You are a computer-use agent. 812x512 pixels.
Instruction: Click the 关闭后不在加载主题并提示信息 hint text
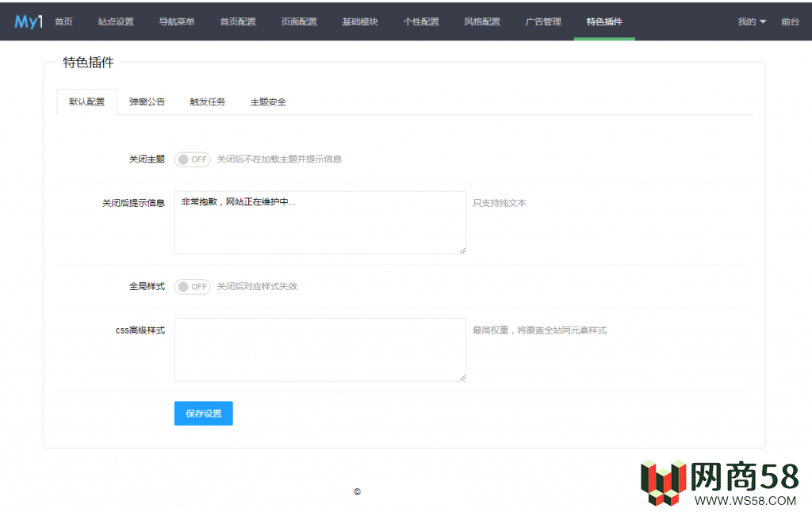(279, 159)
